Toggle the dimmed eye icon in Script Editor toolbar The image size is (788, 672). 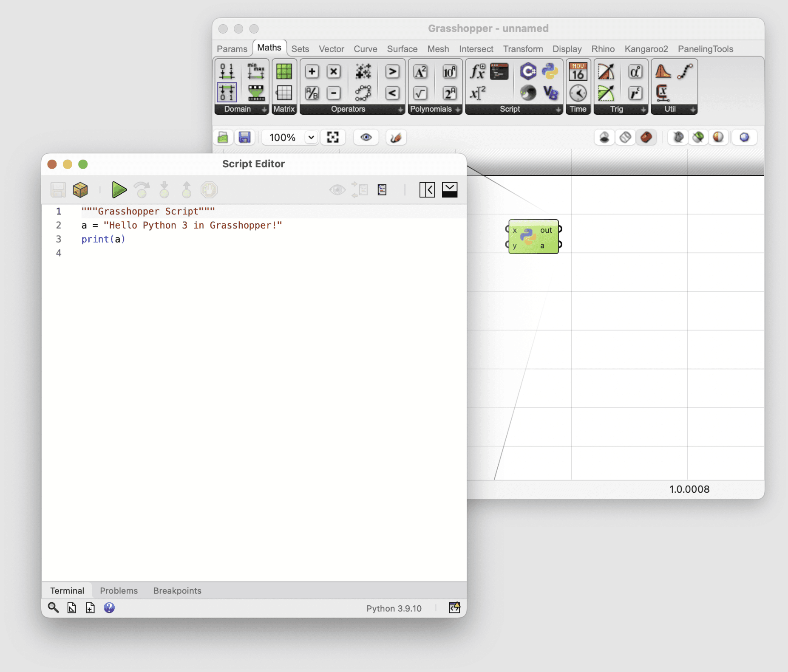pos(337,190)
